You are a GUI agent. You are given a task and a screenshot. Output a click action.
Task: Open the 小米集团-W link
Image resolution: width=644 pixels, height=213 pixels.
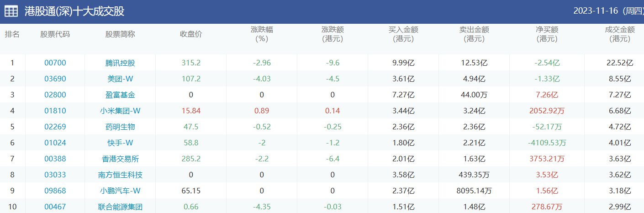click(120, 111)
